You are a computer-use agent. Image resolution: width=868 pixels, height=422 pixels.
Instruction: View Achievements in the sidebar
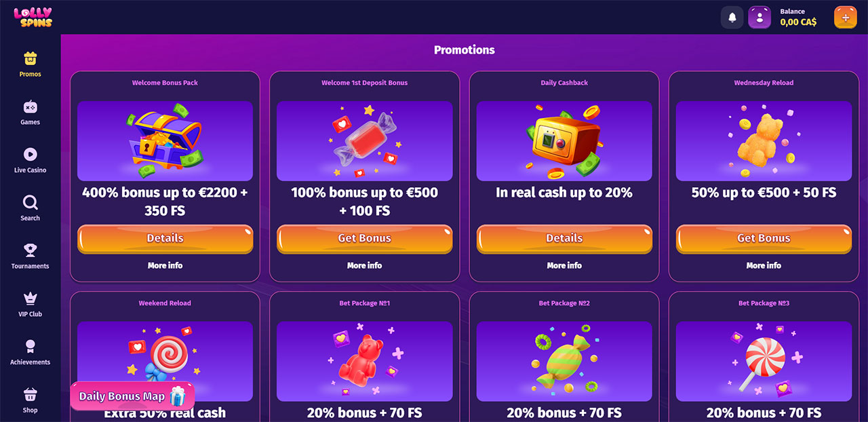pos(30,352)
